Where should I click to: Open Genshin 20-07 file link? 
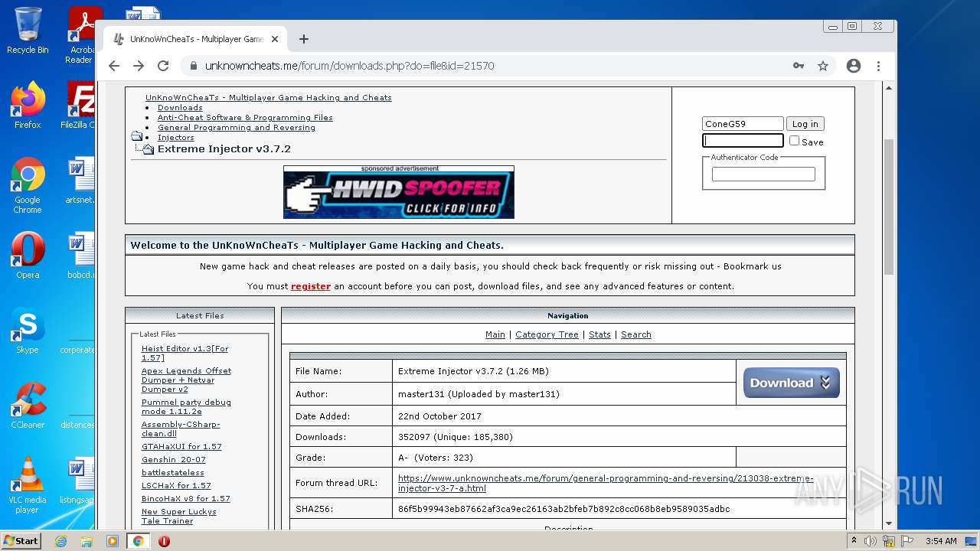pos(174,459)
